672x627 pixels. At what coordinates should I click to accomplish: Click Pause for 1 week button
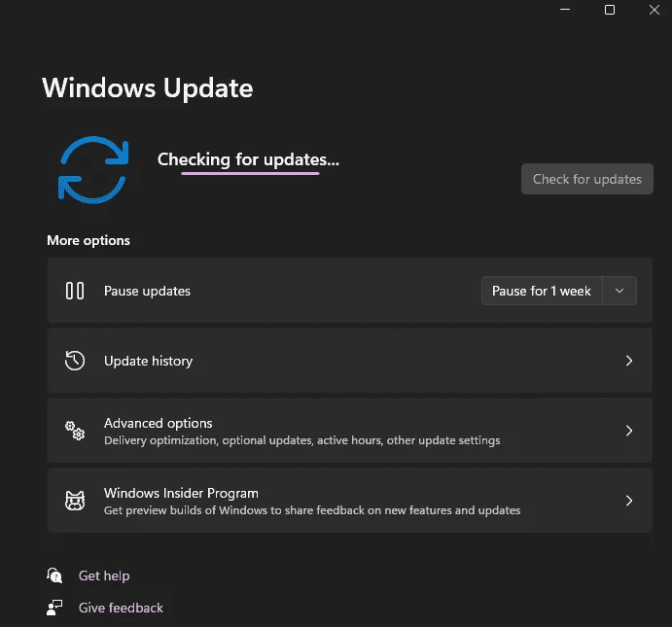click(x=542, y=291)
